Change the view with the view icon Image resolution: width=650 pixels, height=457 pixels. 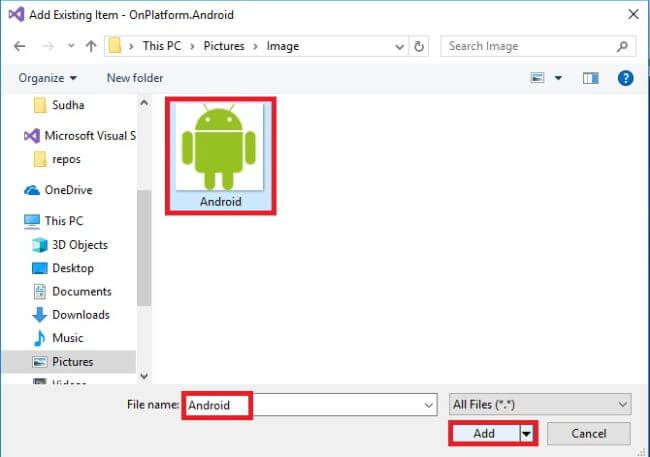coord(537,78)
